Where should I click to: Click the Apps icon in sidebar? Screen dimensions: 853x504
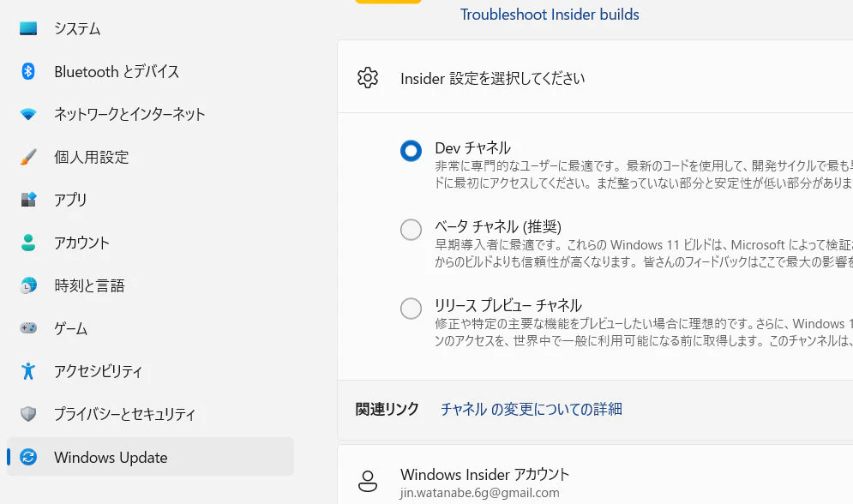tap(28, 200)
